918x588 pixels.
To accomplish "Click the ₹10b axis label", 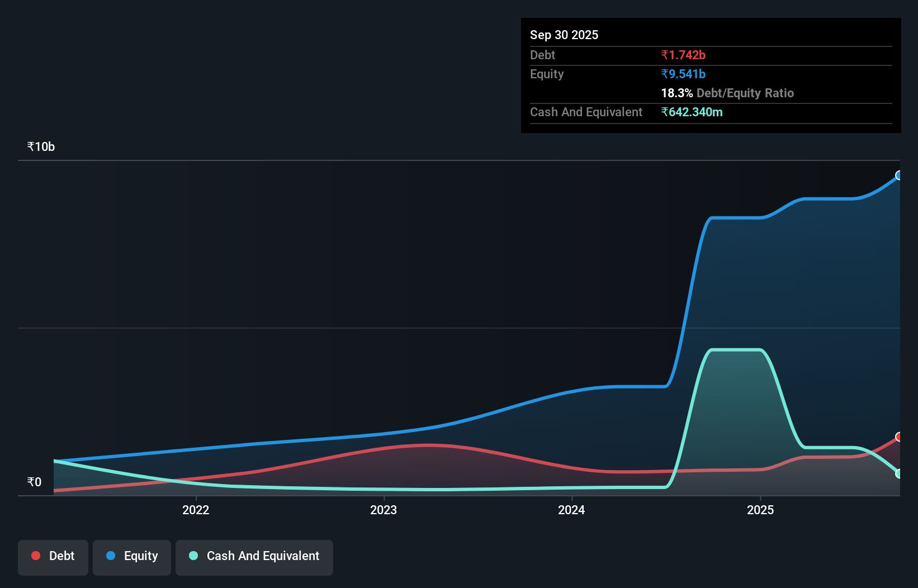I will (x=40, y=146).
